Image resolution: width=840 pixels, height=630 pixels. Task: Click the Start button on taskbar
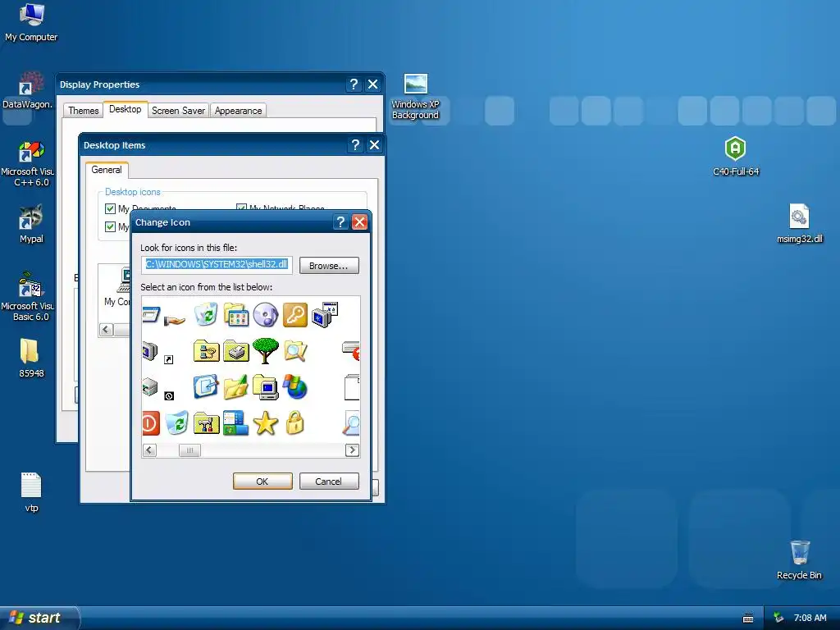pyautogui.click(x=39, y=618)
